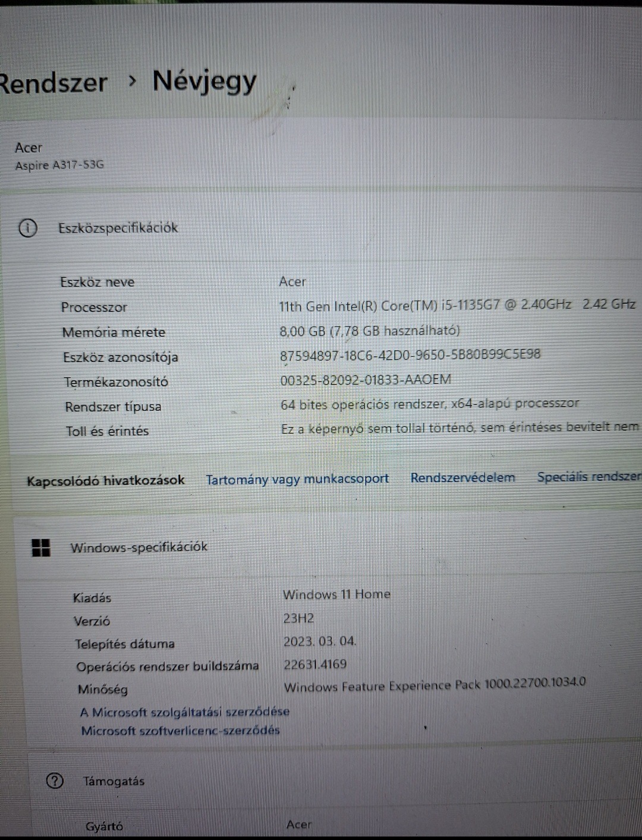Click the Gyártó label

tap(104, 826)
